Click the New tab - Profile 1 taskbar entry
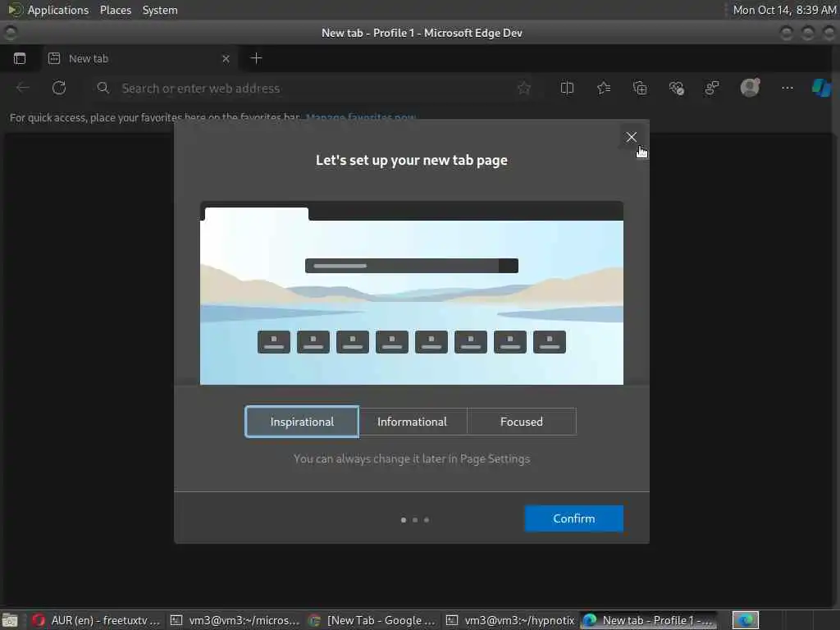 [649, 620]
